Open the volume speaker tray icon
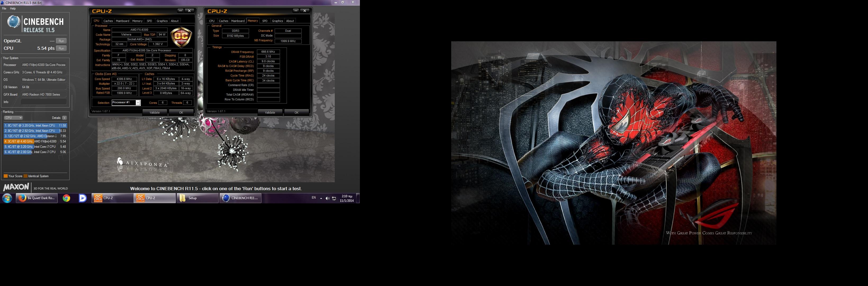The image size is (868, 286). coord(327,198)
